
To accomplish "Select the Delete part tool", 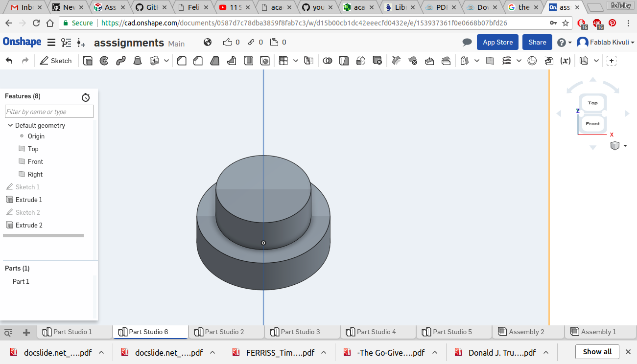I will (377, 61).
